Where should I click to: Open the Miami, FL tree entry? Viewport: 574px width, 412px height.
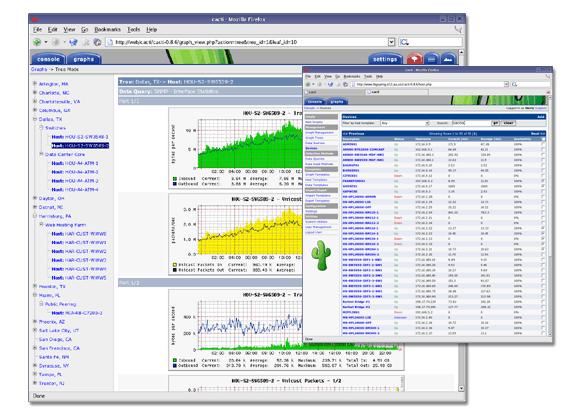pos(49,295)
